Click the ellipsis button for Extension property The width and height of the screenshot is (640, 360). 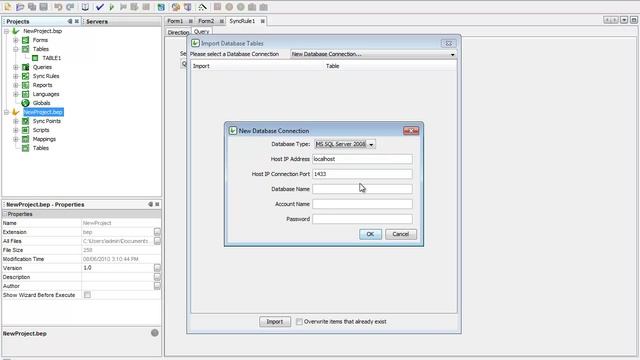click(x=157, y=232)
